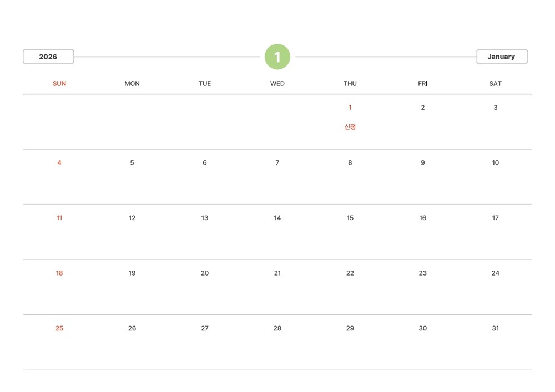Select Sunday date 4
555x392 pixels.
tap(59, 163)
